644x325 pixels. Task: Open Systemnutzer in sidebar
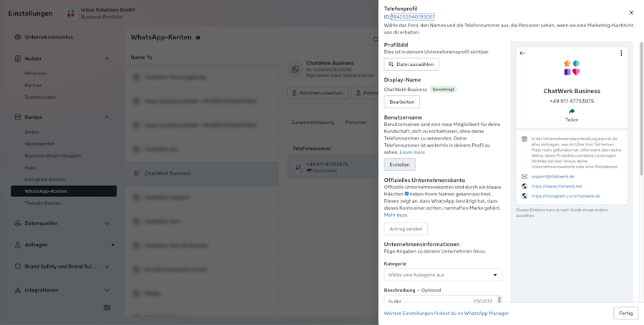tap(40, 97)
